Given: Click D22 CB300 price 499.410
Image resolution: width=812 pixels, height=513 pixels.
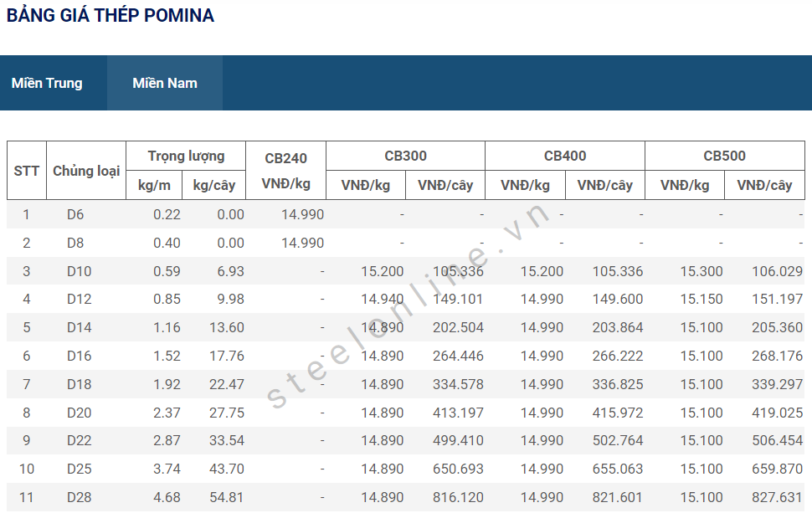Looking at the screenshot, I should [x=458, y=440].
